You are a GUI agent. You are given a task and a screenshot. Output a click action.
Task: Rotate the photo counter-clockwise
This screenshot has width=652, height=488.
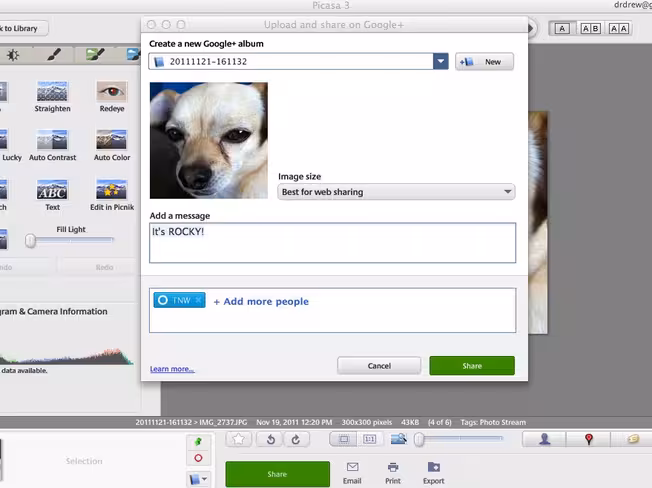tap(271, 439)
